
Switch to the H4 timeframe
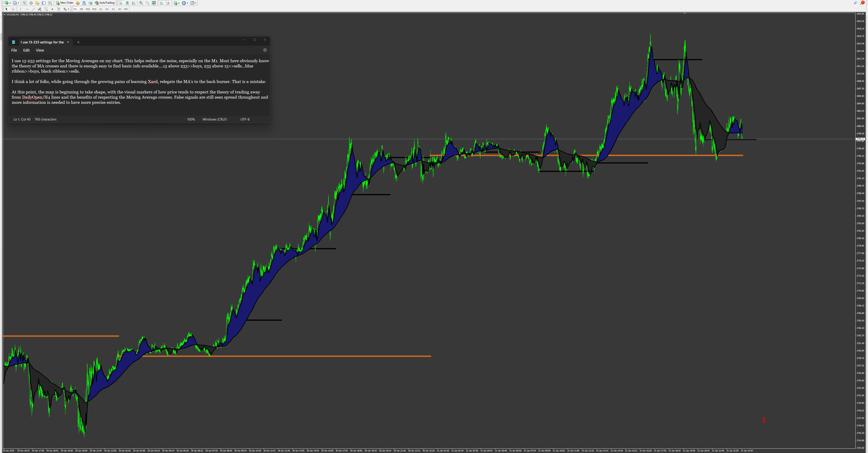coord(107,9)
